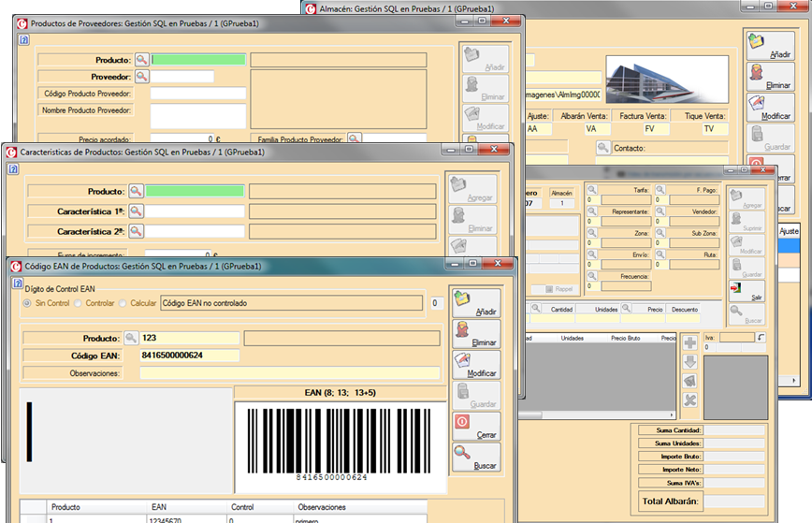Click Eliminar button in Productos de Proveedores window
This screenshot has width=812, height=523.
(486, 89)
